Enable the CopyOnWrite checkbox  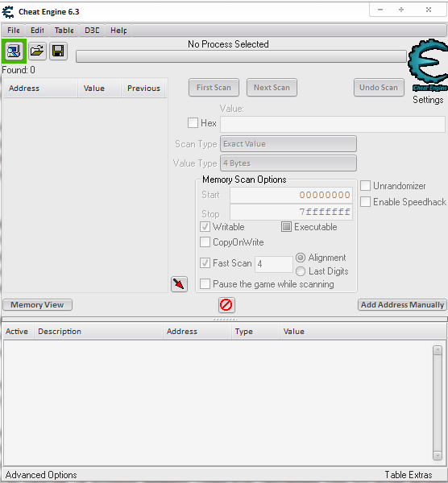pos(205,242)
